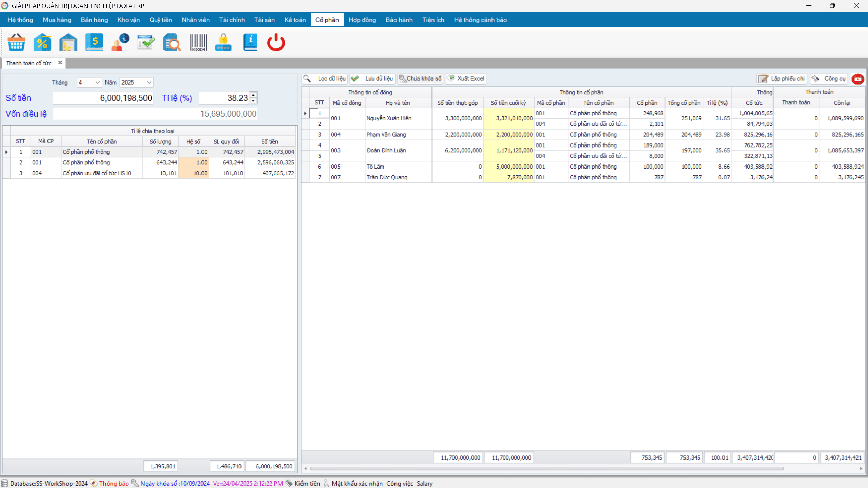Open the shopping basket toolbar icon
The image size is (868, 488).
(x=16, y=42)
